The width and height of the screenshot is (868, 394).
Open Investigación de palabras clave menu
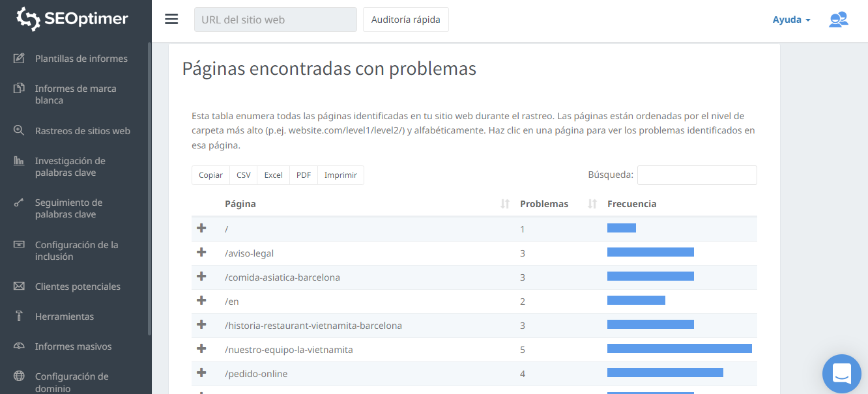[x=70, y=167]
